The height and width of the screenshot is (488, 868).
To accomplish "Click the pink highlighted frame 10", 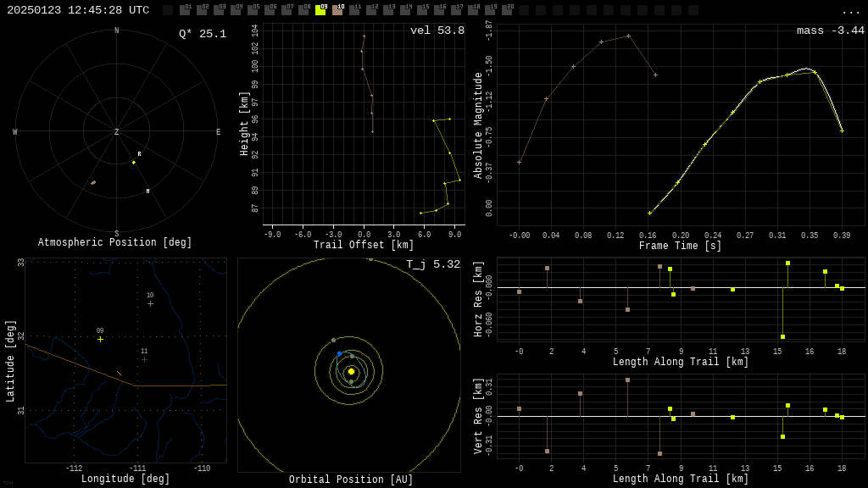I will pos(339,12).
